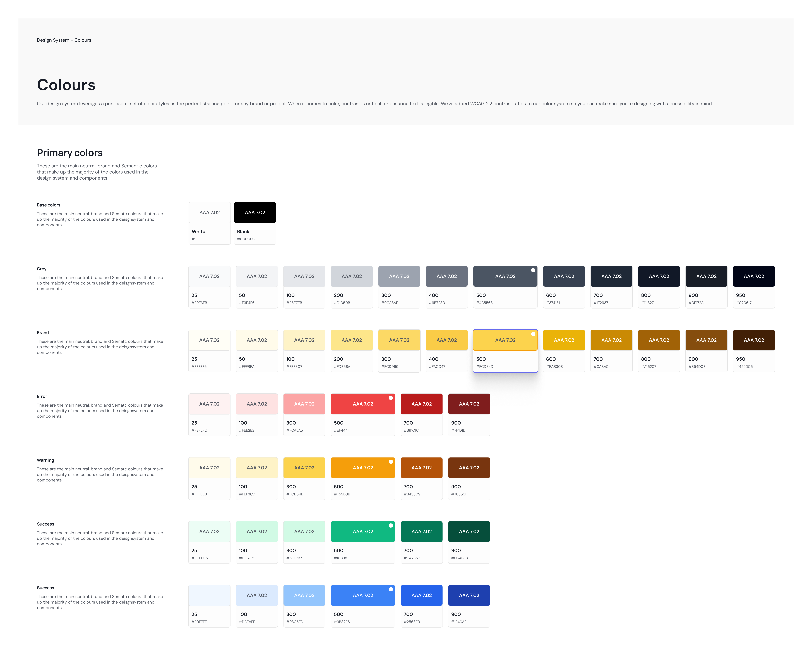The image size is (812, 646).
Task: Choose Brand 700 swatch #CA8A04
Action: 612,351
